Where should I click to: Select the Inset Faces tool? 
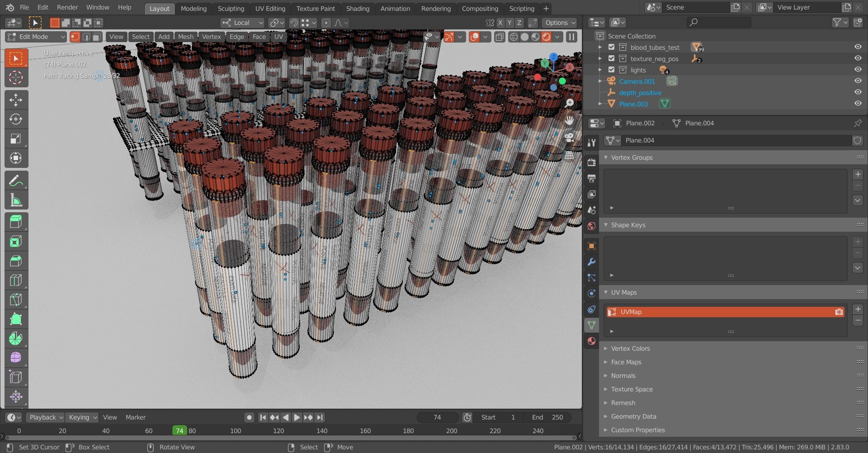[x=16, y=241]
